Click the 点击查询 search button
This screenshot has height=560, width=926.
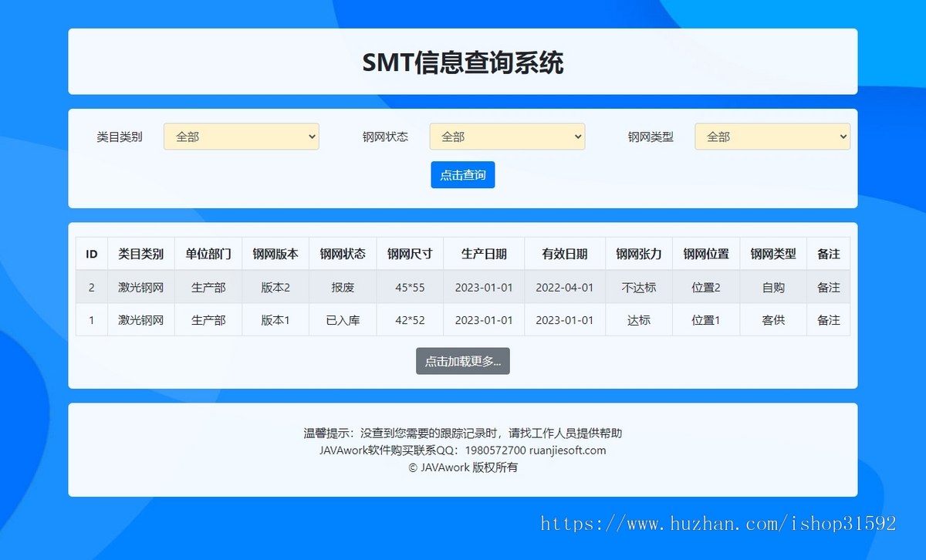[x=462, y=175]
